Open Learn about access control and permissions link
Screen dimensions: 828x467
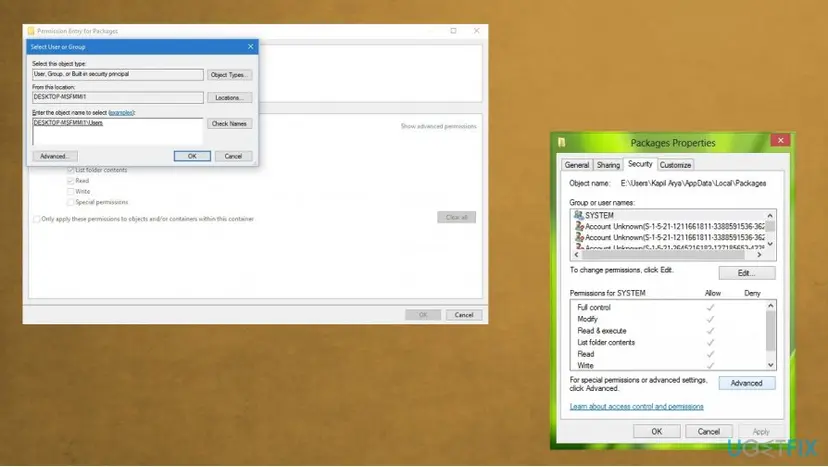coord(636,406)
